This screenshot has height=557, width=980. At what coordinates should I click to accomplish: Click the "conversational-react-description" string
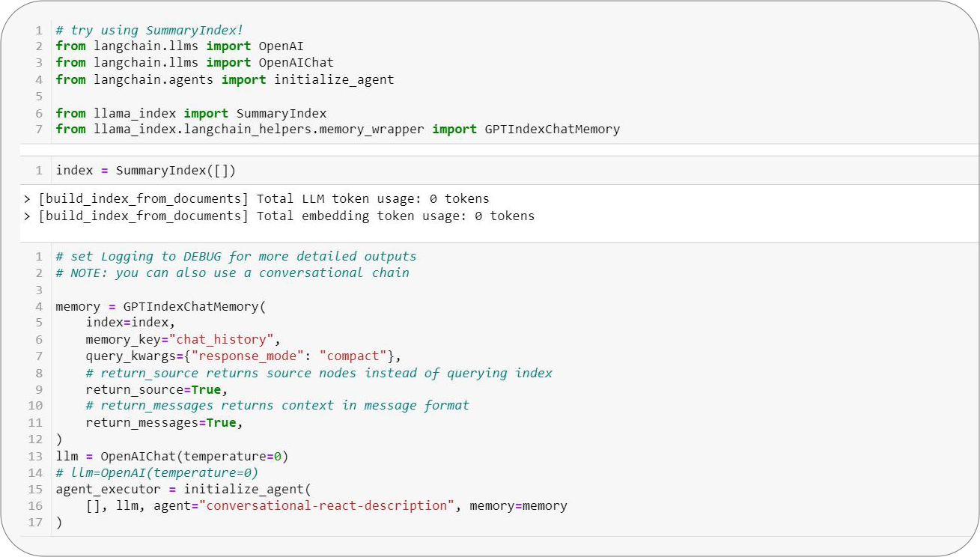(x=326, y=506)
